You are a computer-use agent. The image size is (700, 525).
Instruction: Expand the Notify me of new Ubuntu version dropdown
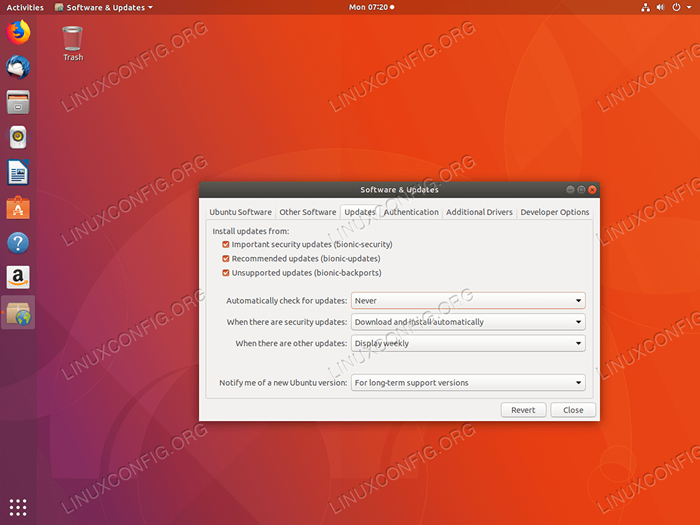coord(468,382)
